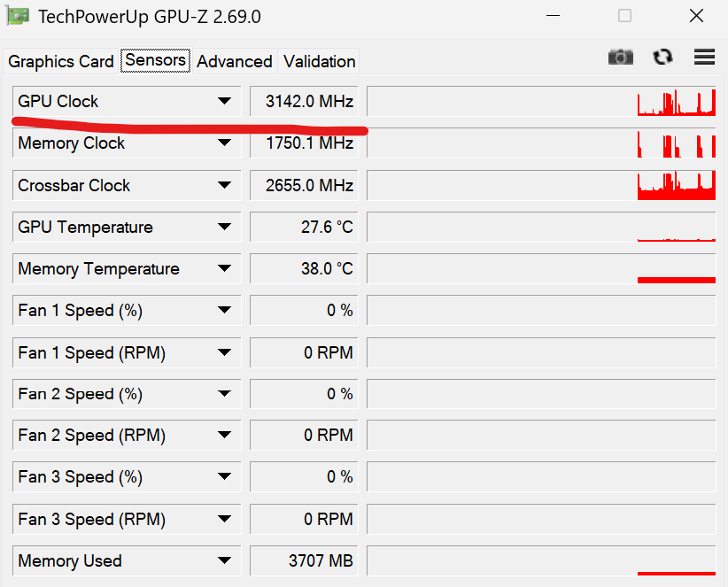The image size is (728, 587).
Task: Minimize the GPU-Z window
Action: coord(554,16)
